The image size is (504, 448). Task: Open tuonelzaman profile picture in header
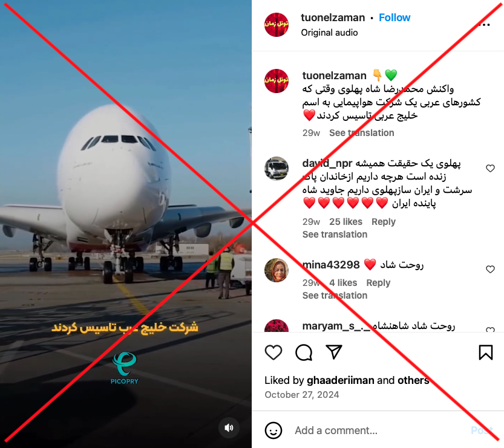[x=276, y=25]
